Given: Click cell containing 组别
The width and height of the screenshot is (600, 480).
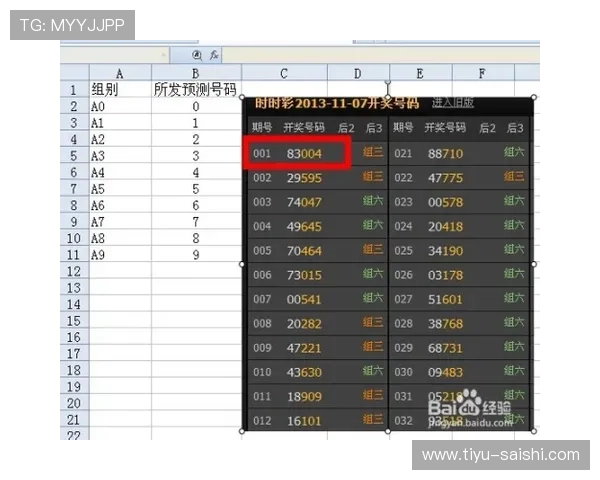Looking at the screenshot, I should click(x=120, y=90).
